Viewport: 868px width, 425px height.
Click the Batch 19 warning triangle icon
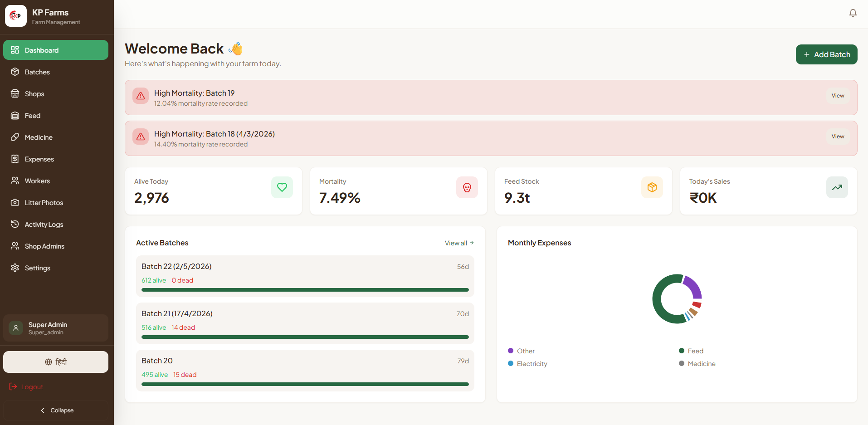[141, 96]
